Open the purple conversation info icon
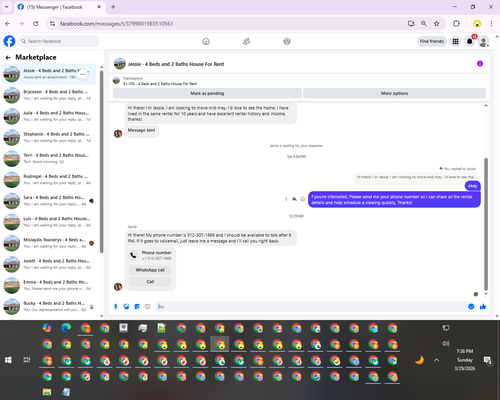The height and width of the screenshot is (400, 500). pyautogui.click(x=480, y=64)
